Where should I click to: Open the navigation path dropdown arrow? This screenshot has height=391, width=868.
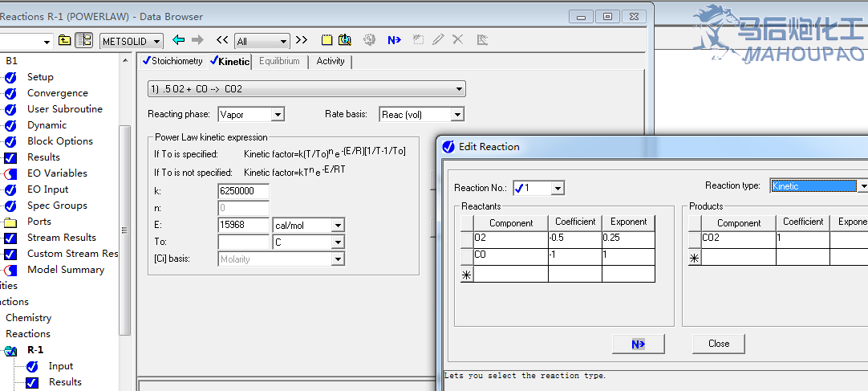pos(47,41)
